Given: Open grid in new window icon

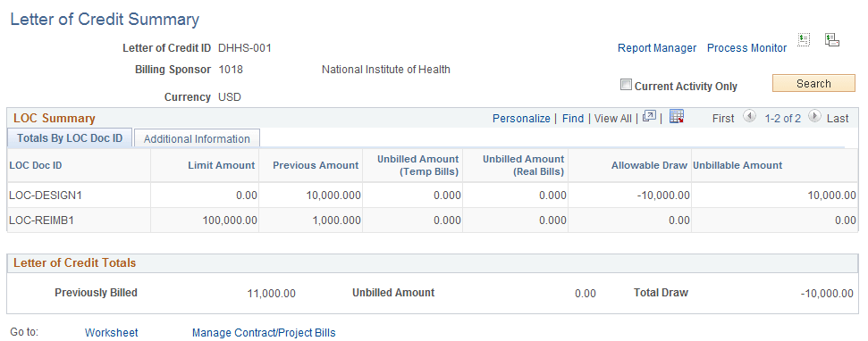Looking at the screenshot, I should [x=649, y=116].
